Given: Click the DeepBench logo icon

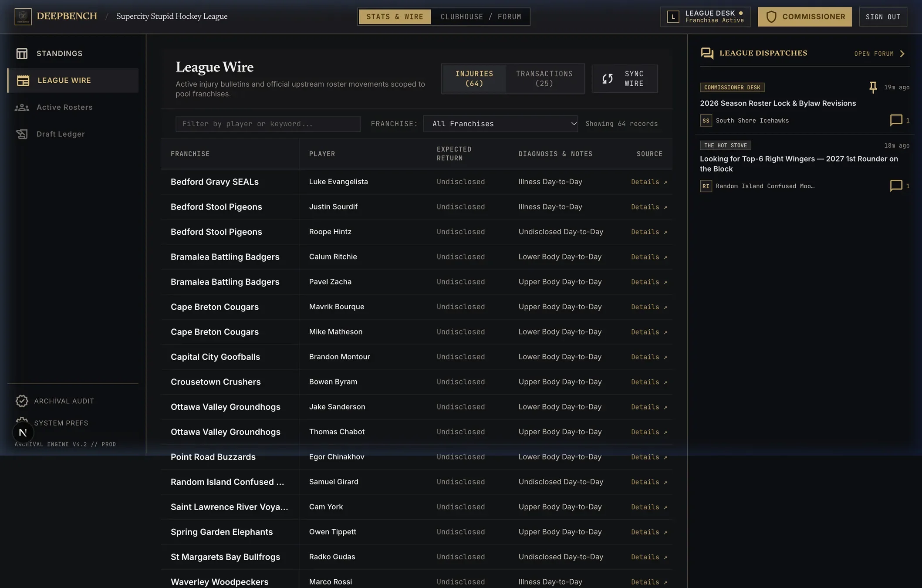Looking at the screenshot, I should (23, 17).
